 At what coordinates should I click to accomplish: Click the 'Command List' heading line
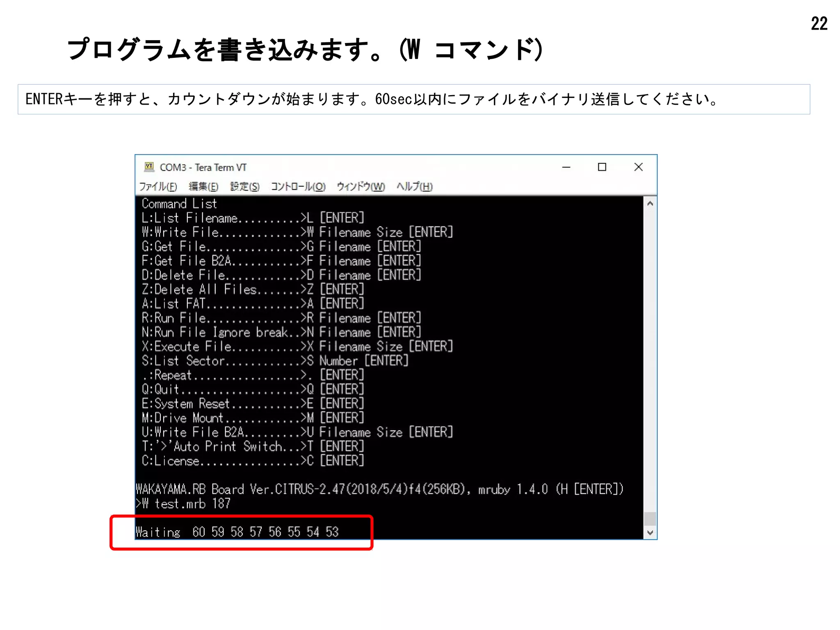tap(179, 203)
